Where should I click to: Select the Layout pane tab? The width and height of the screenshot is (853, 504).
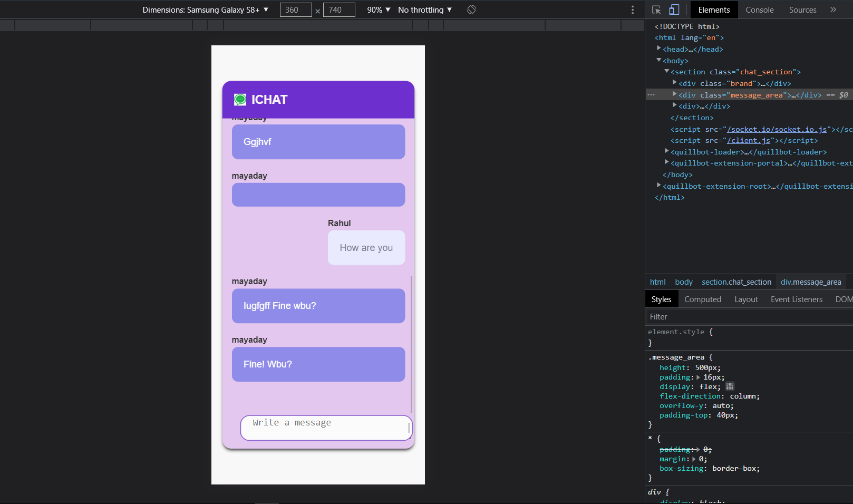click(746, 299)
